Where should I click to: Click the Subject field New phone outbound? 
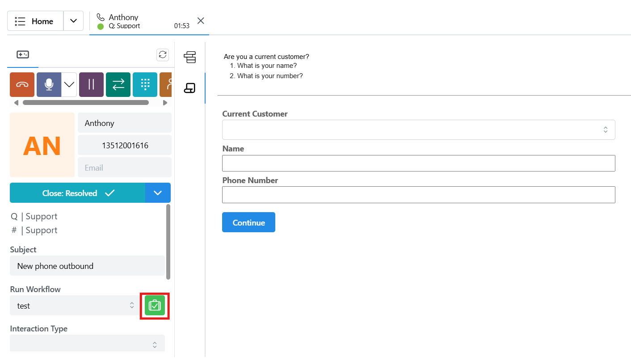click(87, 266)
